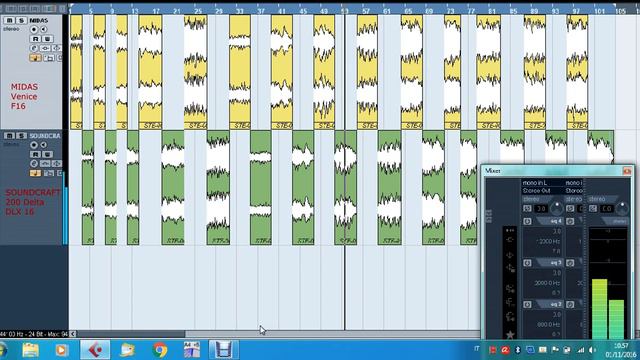Click eq 4 frequency value 12000 Hz

pos(547,241)
